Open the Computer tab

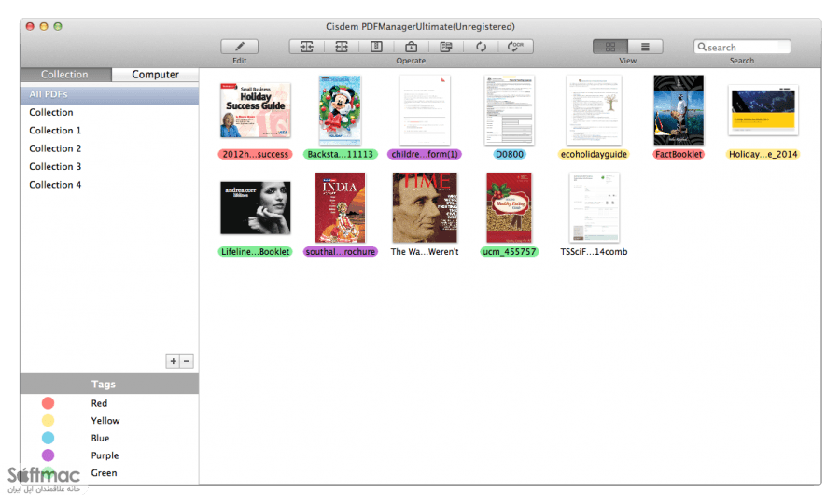pyautogui.click(x=155, y=75)
